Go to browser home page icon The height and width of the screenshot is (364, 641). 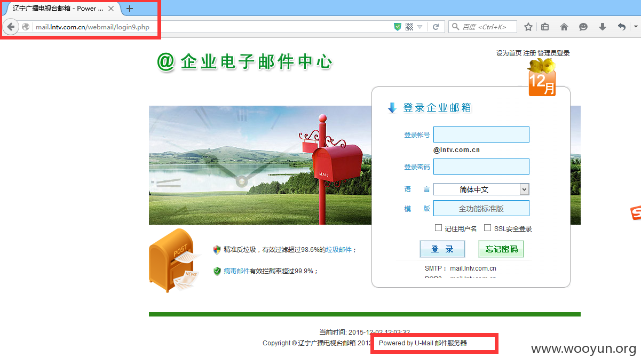(564, 27)
